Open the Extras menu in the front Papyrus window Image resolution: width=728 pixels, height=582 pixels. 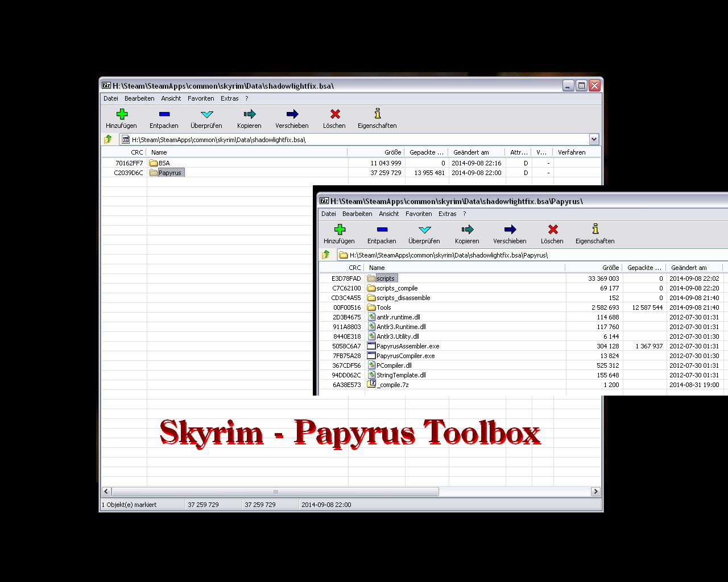pos(448,214)
